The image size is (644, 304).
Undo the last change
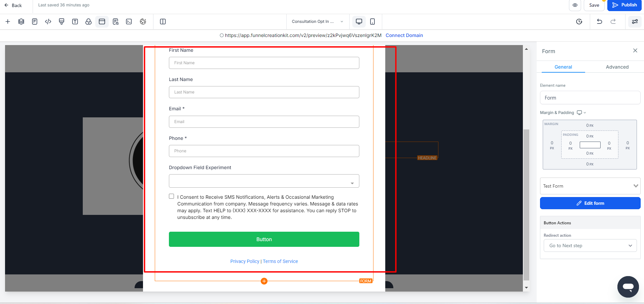click(599, 22)
